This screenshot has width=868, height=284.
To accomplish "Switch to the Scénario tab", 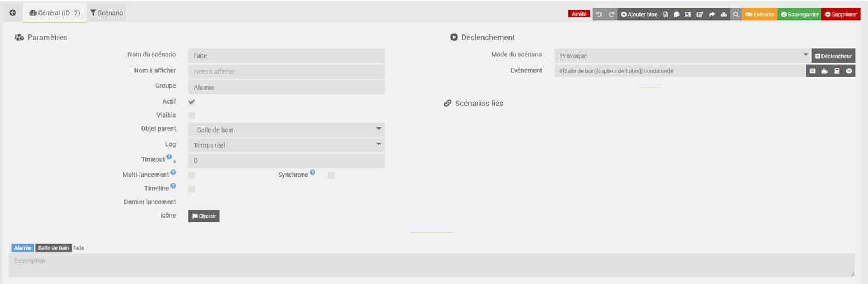I will pos(106,12).
